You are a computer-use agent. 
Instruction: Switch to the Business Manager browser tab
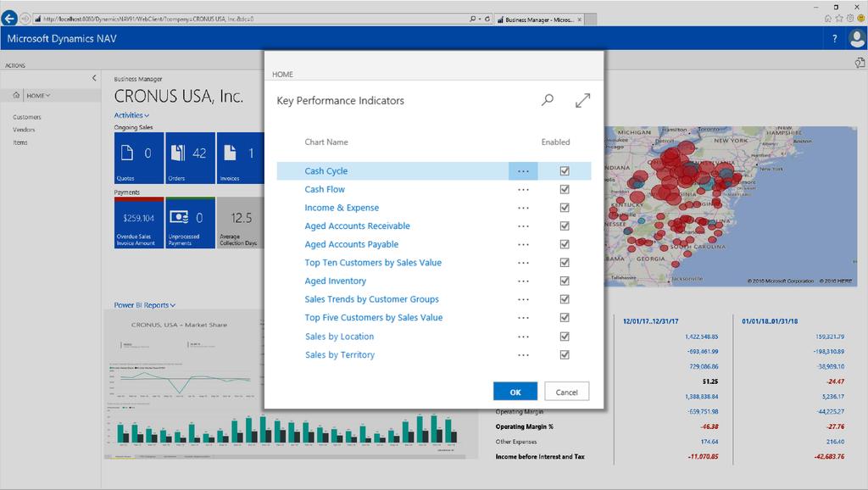coord(539,19)
